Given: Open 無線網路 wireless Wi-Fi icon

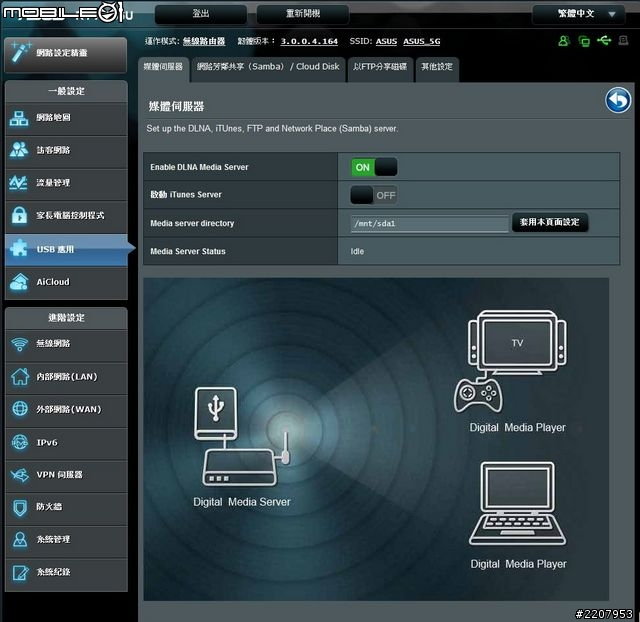Looking at the screenshot, I should pos(20,344).
